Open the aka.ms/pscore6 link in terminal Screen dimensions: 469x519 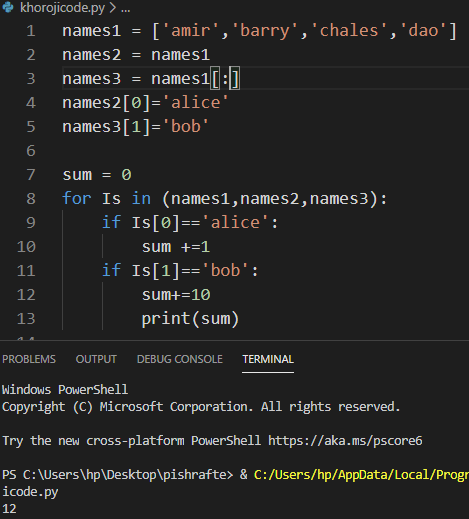pos(345,441)
